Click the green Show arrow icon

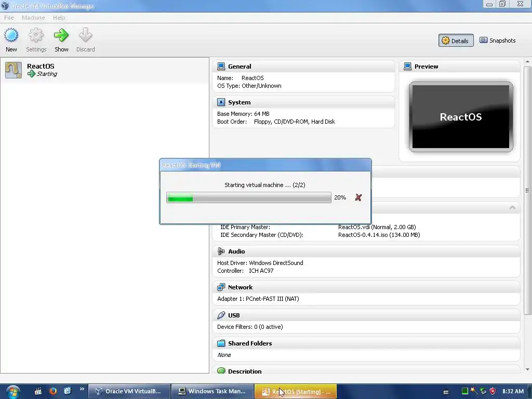(x=61, y=35)
